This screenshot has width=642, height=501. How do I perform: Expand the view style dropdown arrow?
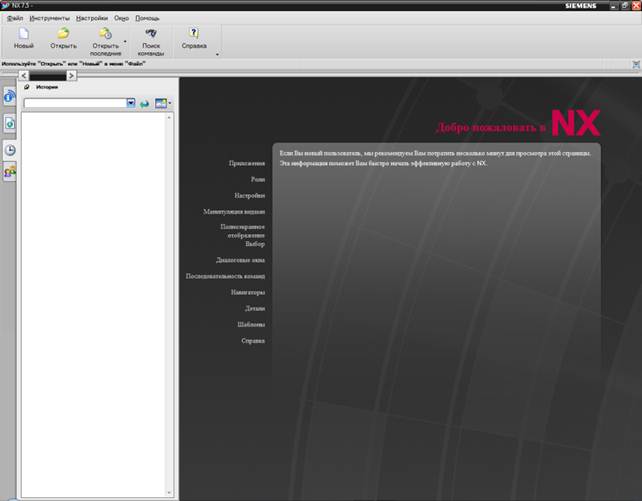click(170, 103)
